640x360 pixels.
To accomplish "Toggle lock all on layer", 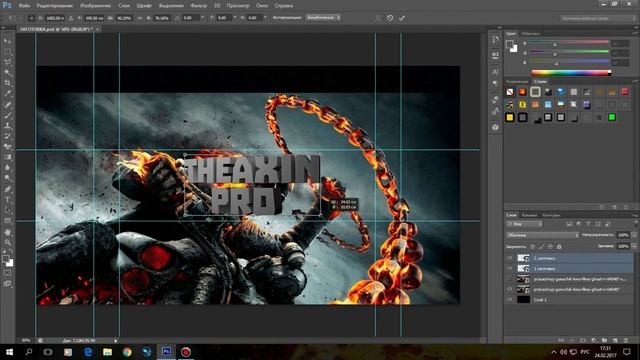I will (x=559, y=247).
